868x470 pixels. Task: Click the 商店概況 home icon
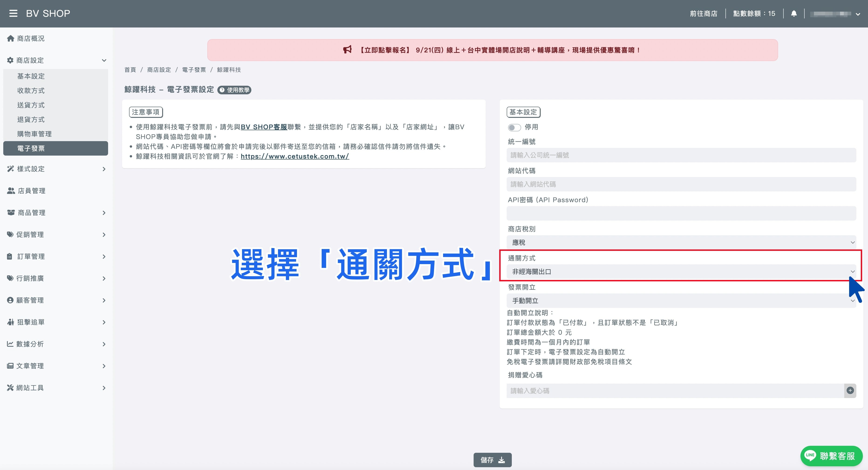click(10, 38)
